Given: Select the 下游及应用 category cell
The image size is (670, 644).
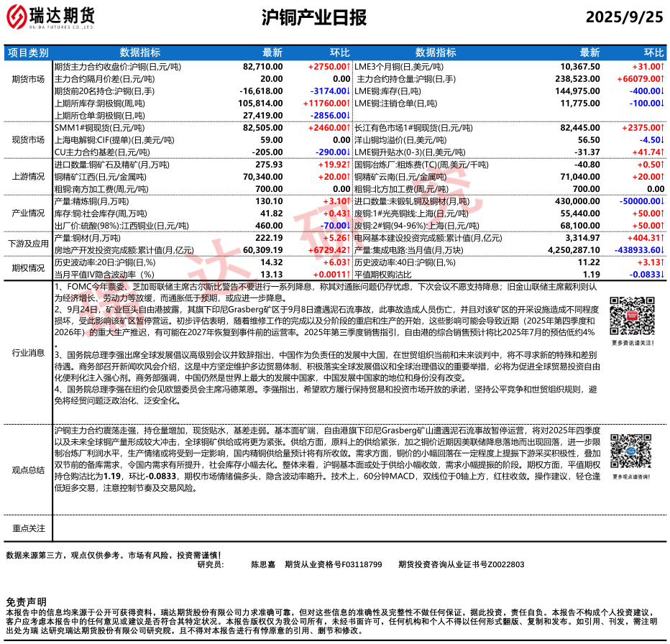Looking at the screenshot, I should 28,244.
